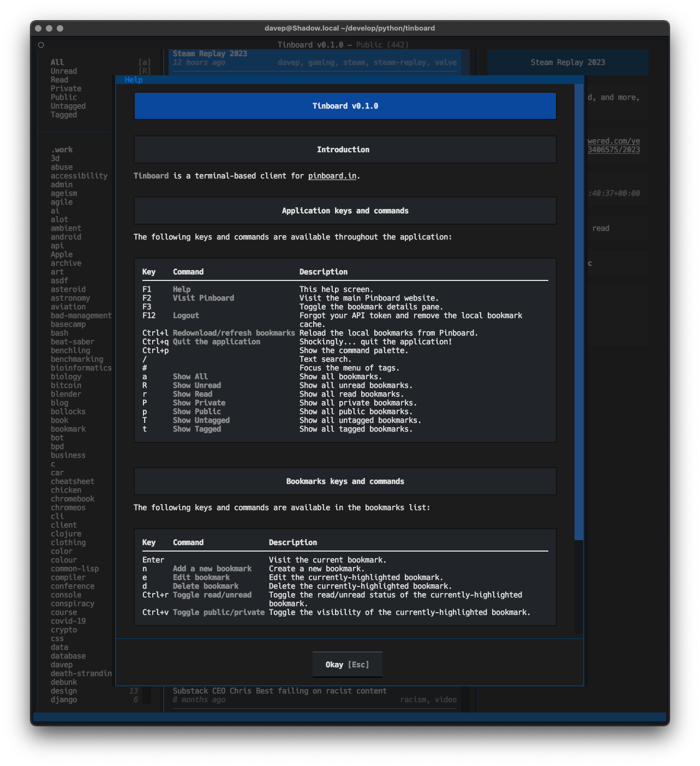Click the android tag
The width and height of the screenshot is (700, 766).
pos(66,237)
